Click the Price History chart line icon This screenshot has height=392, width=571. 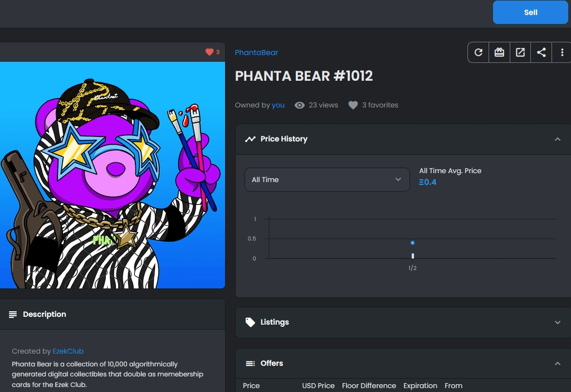pyautogui.click(x=250, y=139)
